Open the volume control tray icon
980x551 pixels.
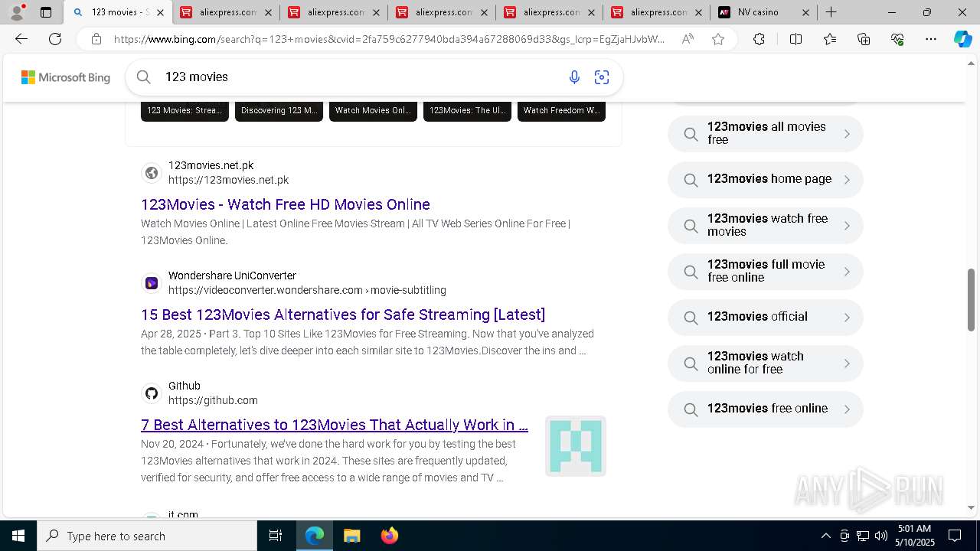coord(881,536)
